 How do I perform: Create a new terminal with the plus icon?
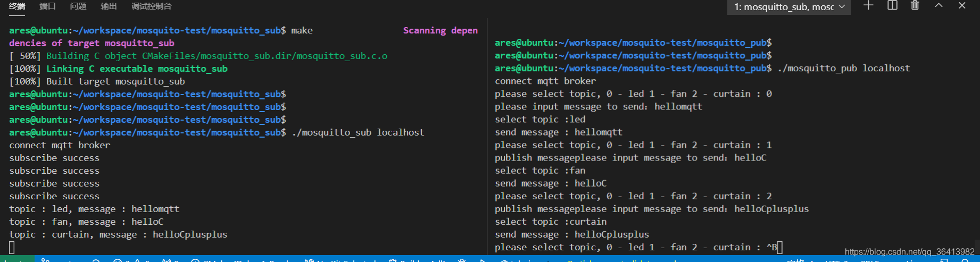(x=868, y=6)
